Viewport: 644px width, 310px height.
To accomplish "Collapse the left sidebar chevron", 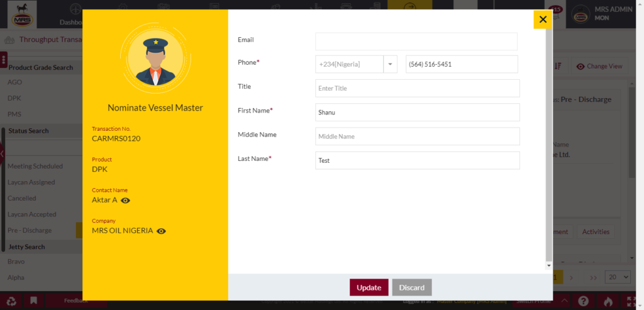I will pos(2,154).
